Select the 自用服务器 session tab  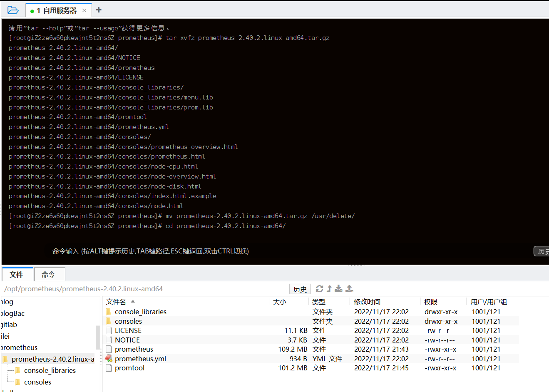pos(58,10)
